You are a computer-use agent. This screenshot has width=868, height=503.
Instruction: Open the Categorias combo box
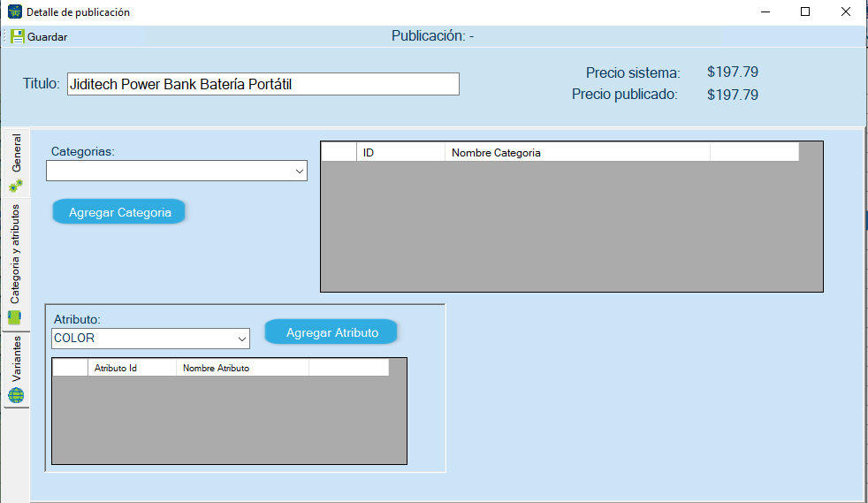click(x=177, y=171)
